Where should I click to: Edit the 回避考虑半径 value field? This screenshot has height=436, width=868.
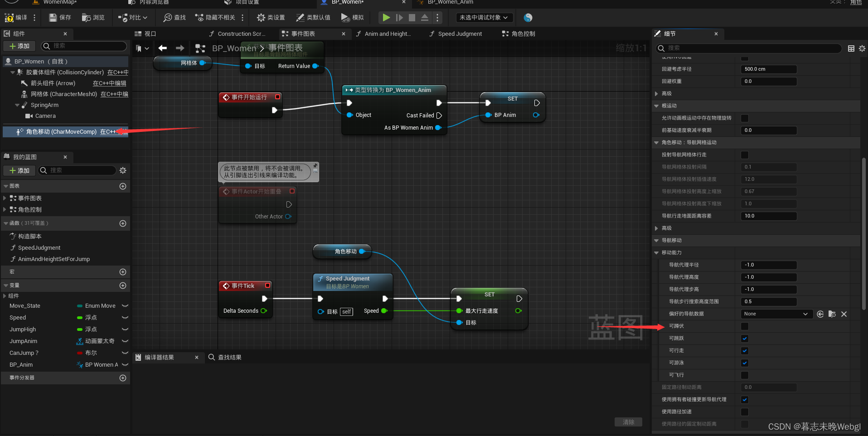coord(769,69)
